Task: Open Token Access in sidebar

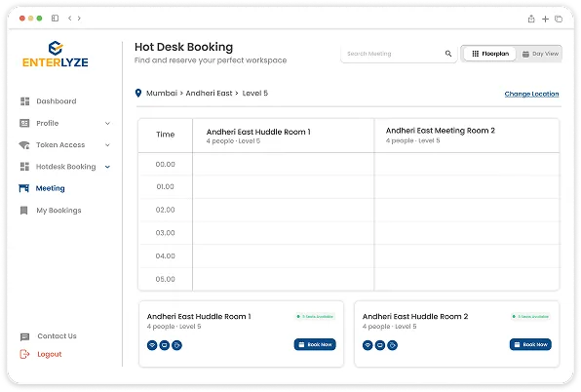Action: coord(60,145)
